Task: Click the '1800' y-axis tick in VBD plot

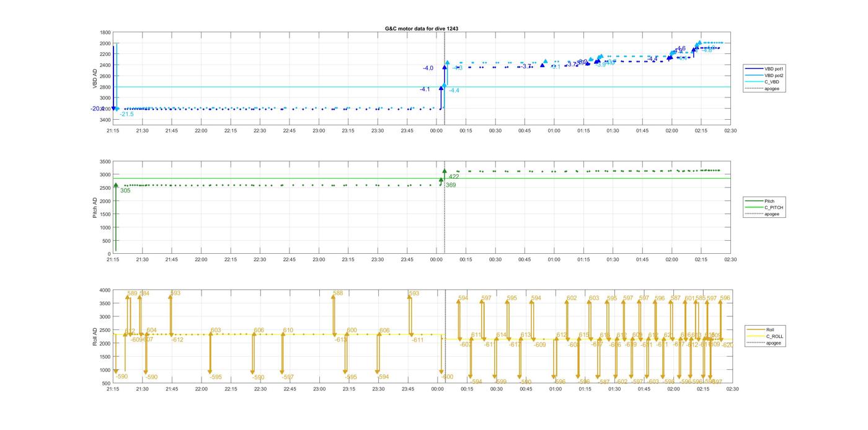Action: click(x=105, y=33)
